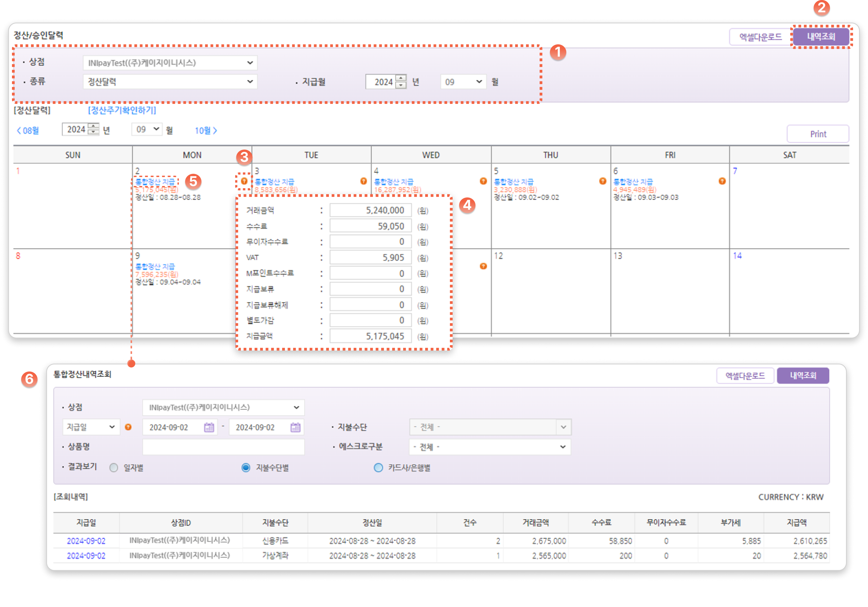Go to previous month 08월
868x607 pixels.
(28, 131)
